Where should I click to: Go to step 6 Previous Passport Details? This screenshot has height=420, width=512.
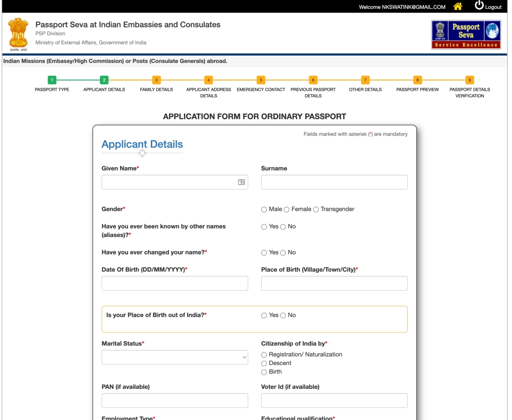coord(313,80)
